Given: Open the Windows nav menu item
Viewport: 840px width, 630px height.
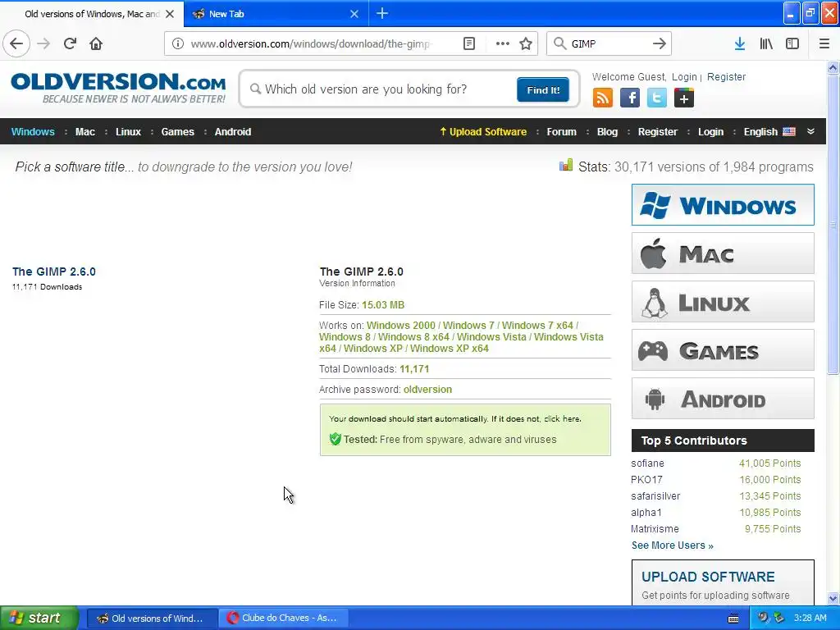Looking at the screenshot, I should coord(33,132).
